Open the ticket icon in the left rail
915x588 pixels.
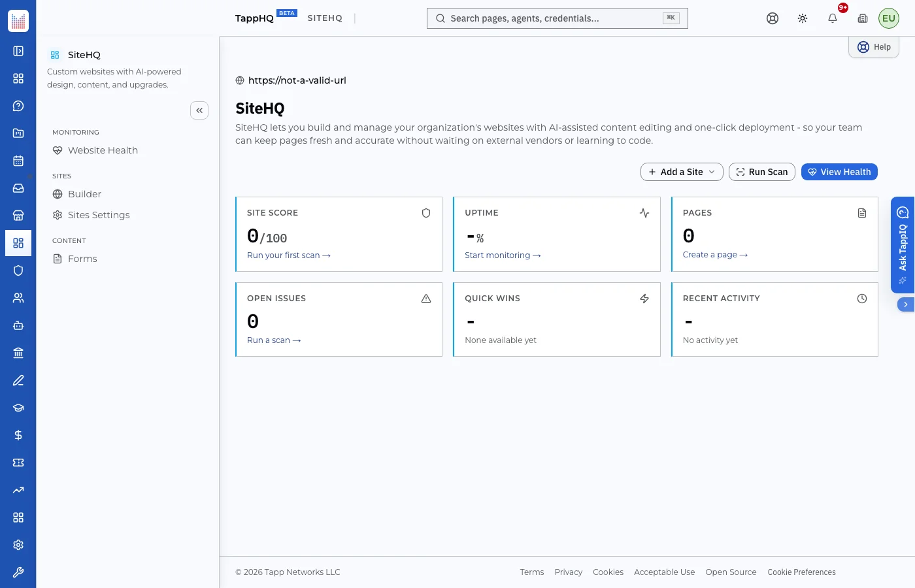pos(18,463)
